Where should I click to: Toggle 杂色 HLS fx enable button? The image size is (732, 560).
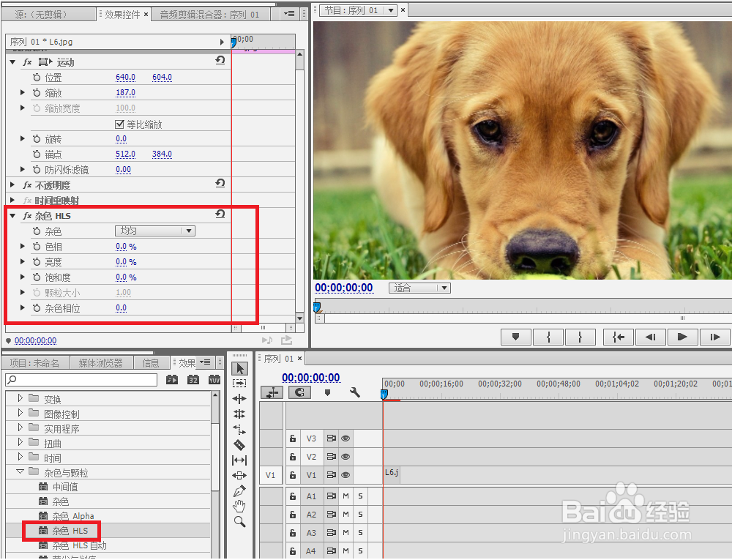(x=28, y=216)
